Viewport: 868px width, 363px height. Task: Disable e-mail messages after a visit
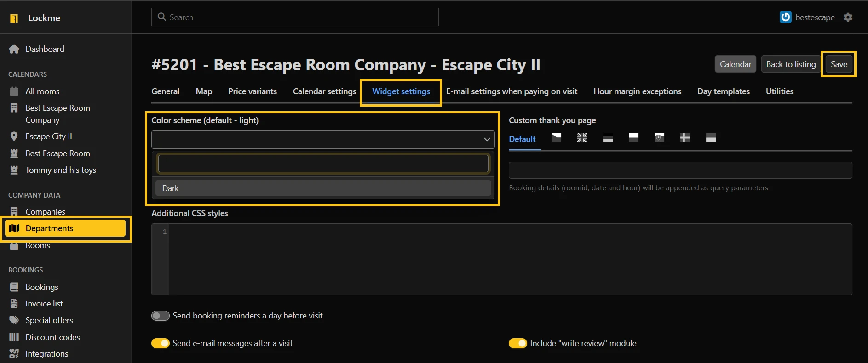click(161, 343)
